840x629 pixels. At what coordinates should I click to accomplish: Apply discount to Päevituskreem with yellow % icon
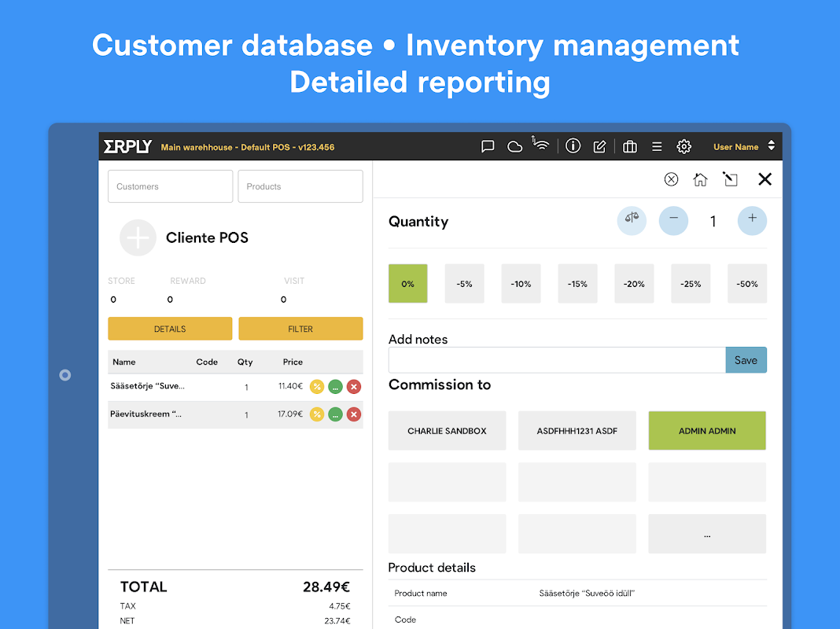(317, 414)
